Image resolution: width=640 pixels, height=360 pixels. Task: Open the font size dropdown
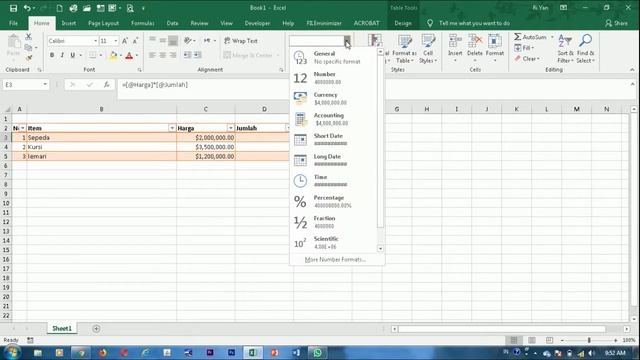pyautogui.click(x=116, y=41)
